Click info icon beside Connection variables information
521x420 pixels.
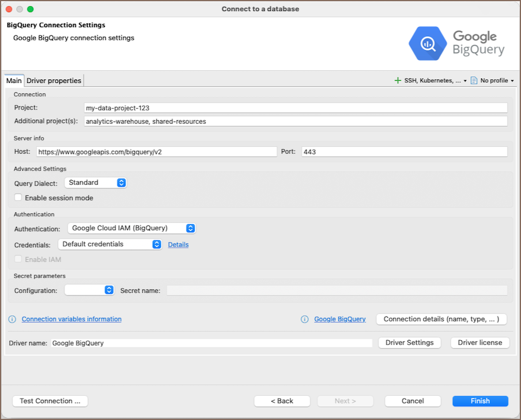(13, 319)
